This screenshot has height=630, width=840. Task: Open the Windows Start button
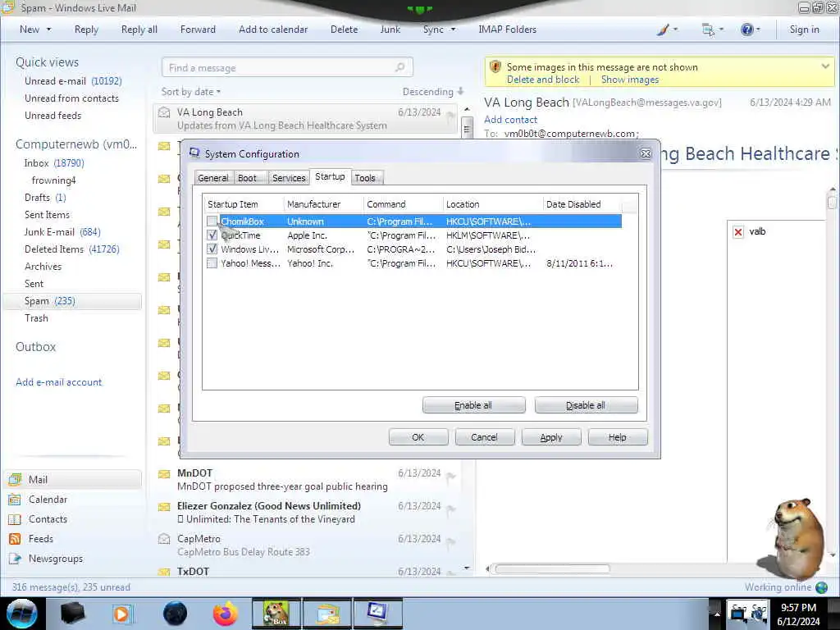[x=22, y=614]
